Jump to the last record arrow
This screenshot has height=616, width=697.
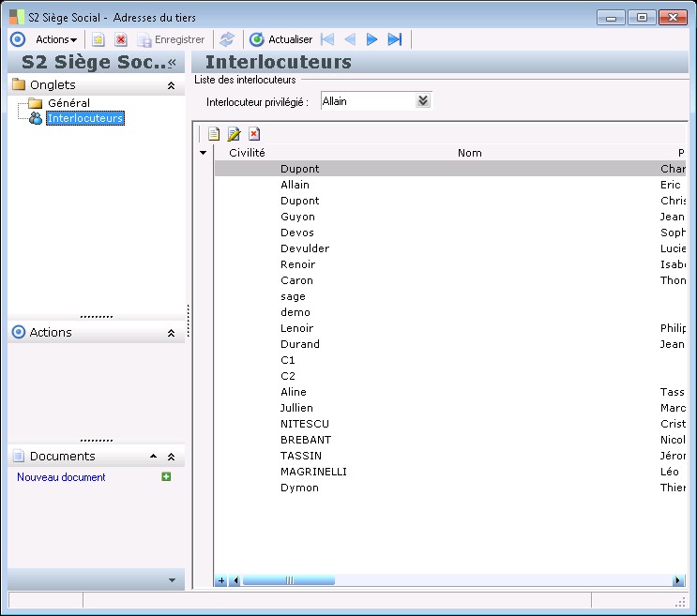coord(395,39)
